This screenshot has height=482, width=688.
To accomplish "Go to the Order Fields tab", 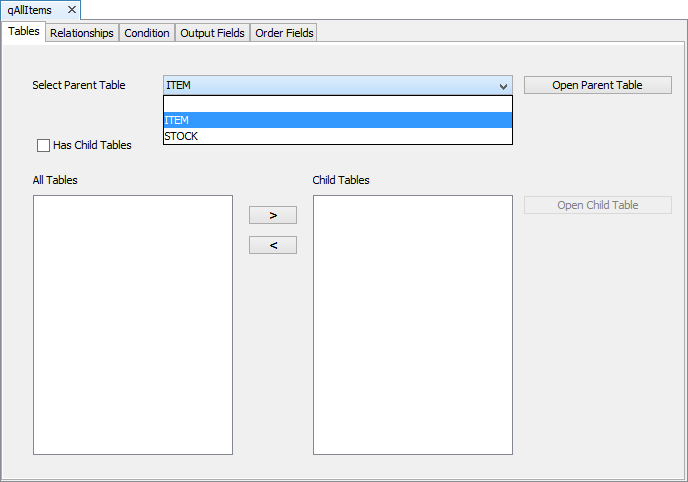I will (284, 33).
